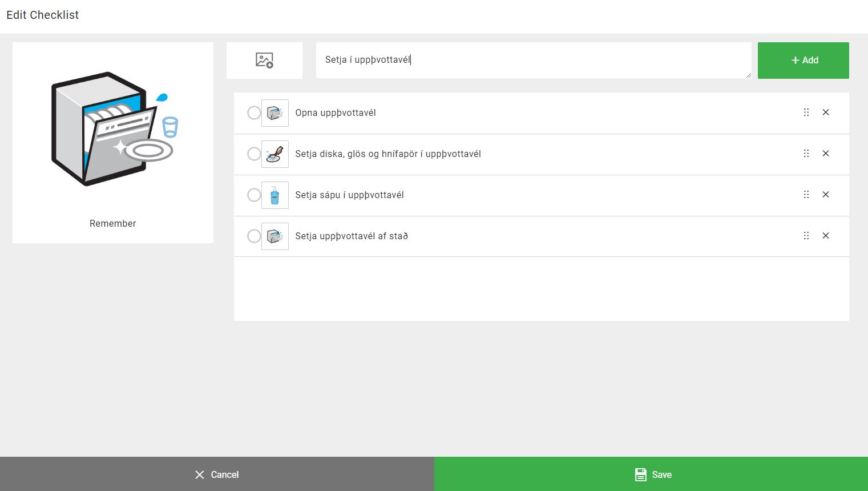Screen dimensions: 868x491
Task: Check the 'Opna uppþvottavél' circle
Action: 254,113
